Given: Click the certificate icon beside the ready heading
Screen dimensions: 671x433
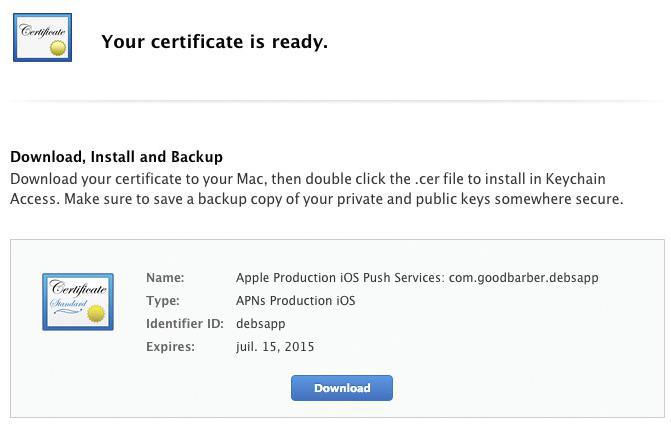Looking at the screenshot, I should [43, 38].
